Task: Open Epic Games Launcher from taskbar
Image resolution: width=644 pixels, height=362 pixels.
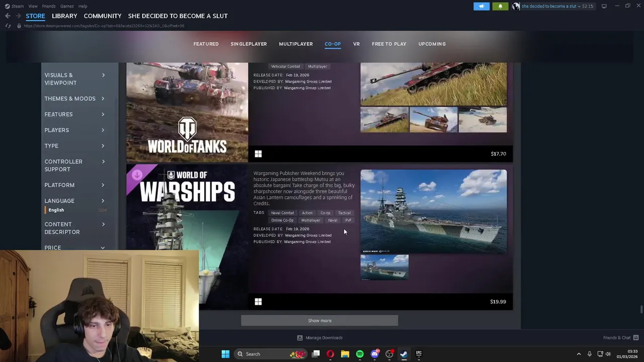Action: coord(419,354)
